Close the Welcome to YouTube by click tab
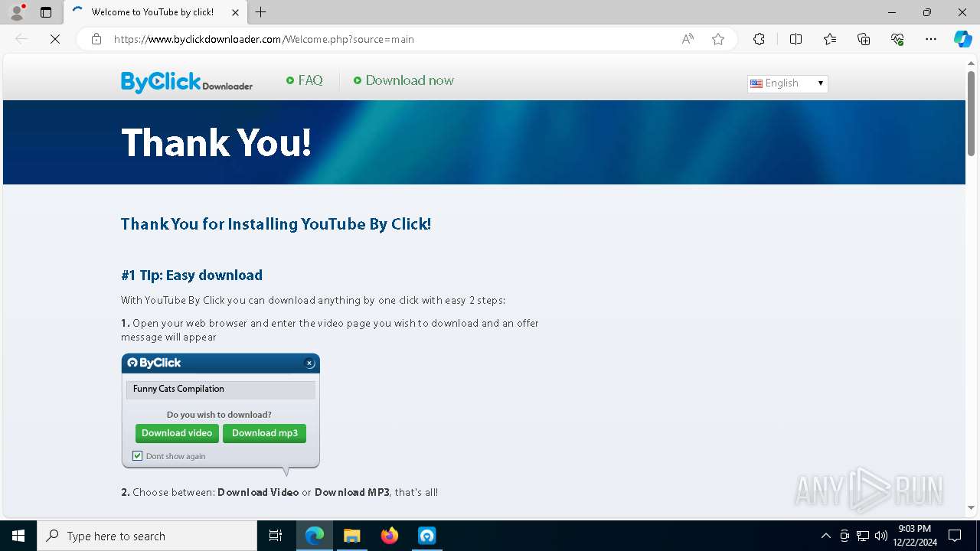980x551 pixels. 235,12
